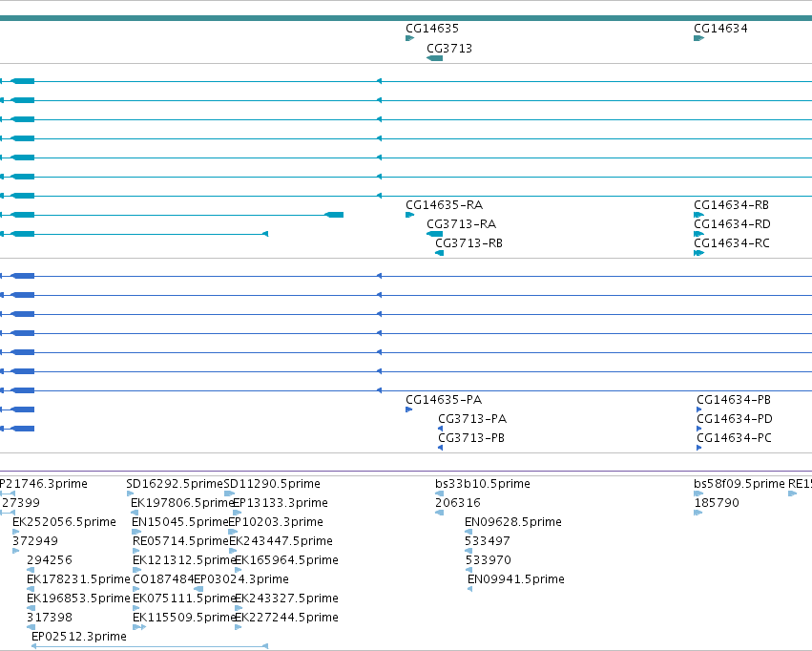
Task: Select EST EN15045.5prime
Action: tap(179, 522)
